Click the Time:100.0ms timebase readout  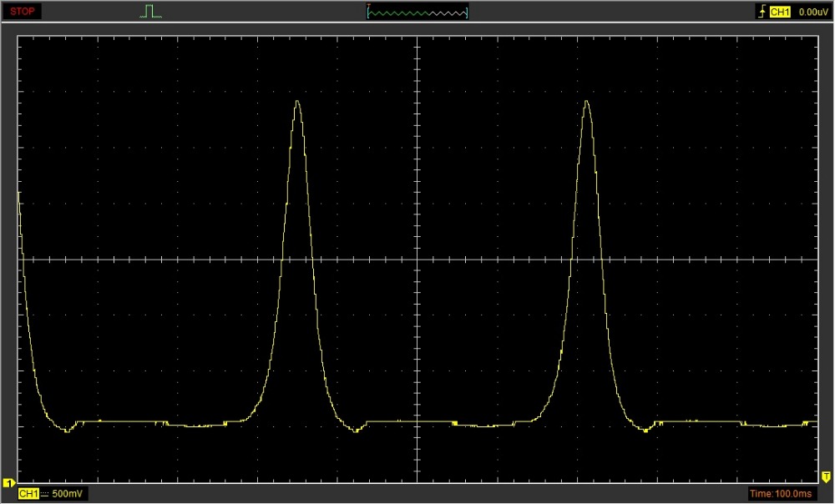782,494
